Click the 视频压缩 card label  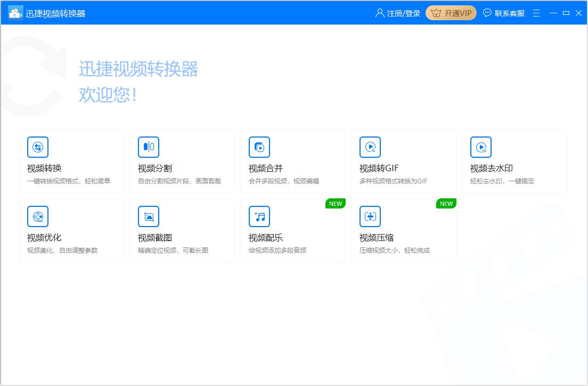coord(377,238)
